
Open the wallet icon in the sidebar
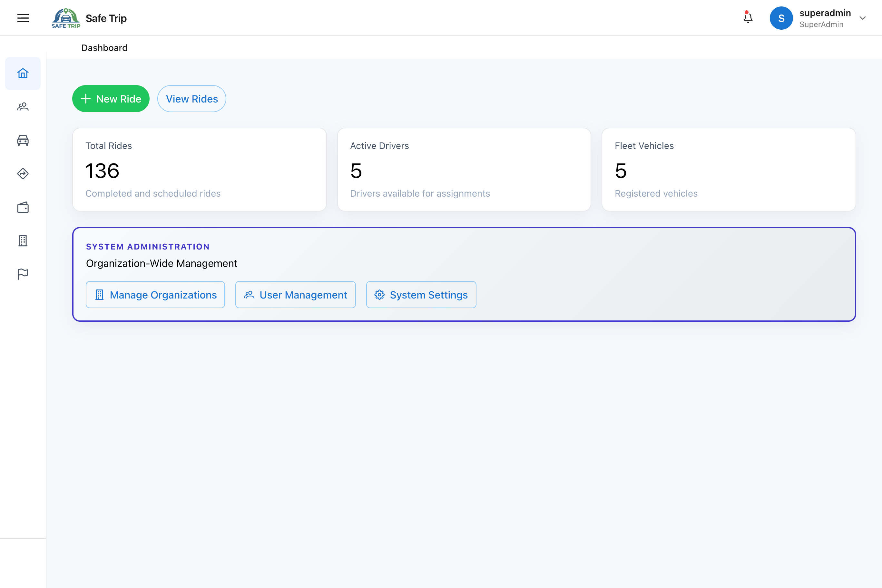[x=23, y=207]
